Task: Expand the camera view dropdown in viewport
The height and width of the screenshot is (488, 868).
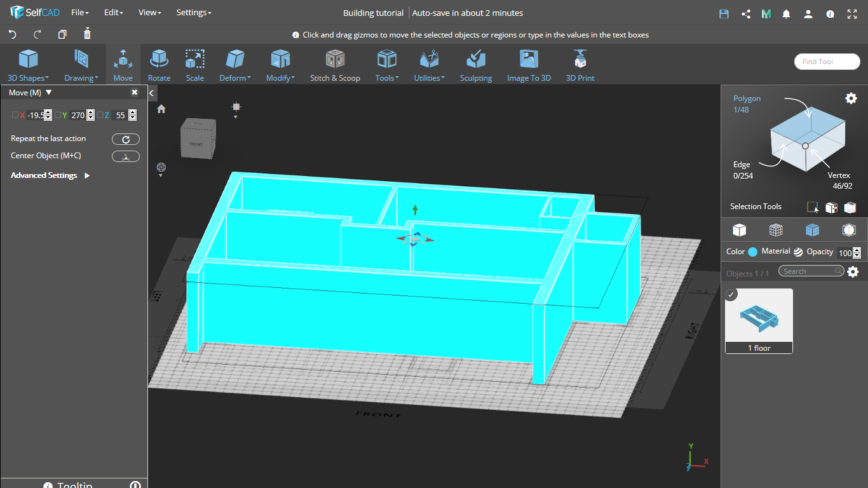Action: coord(235,116)
